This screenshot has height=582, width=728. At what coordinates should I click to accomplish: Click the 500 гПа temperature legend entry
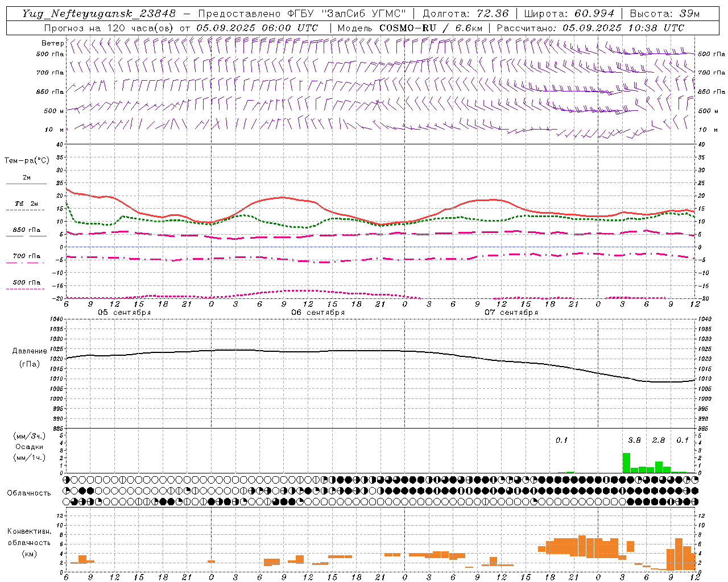point(26,282)
